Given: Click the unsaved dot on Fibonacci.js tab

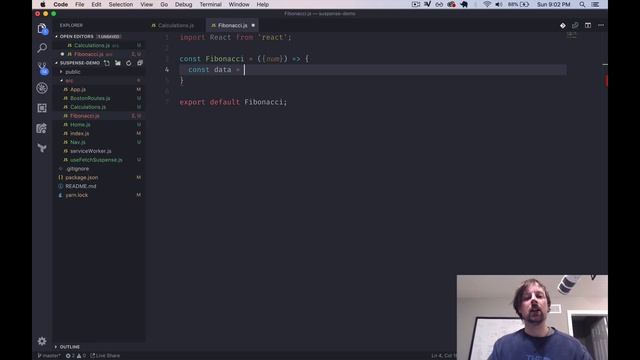Looking at the screenshot, I should click(x=253, y=25).
